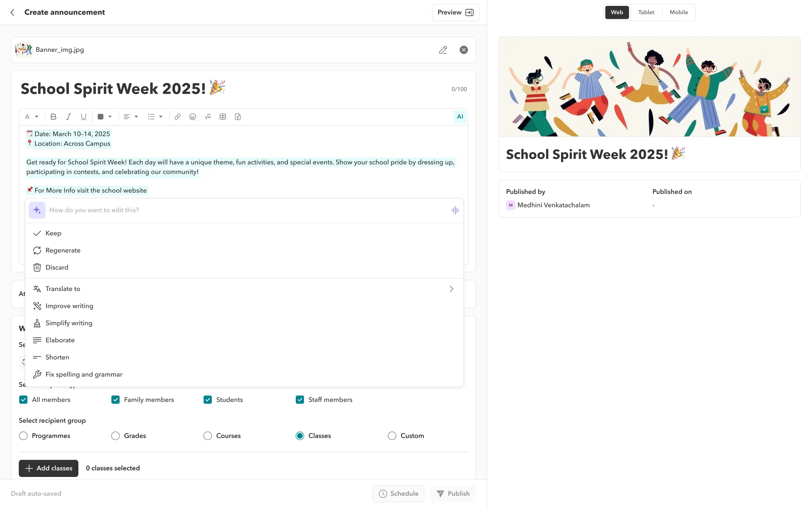
Task: Select the Elaborate option
Action: (x=244, y=340)
